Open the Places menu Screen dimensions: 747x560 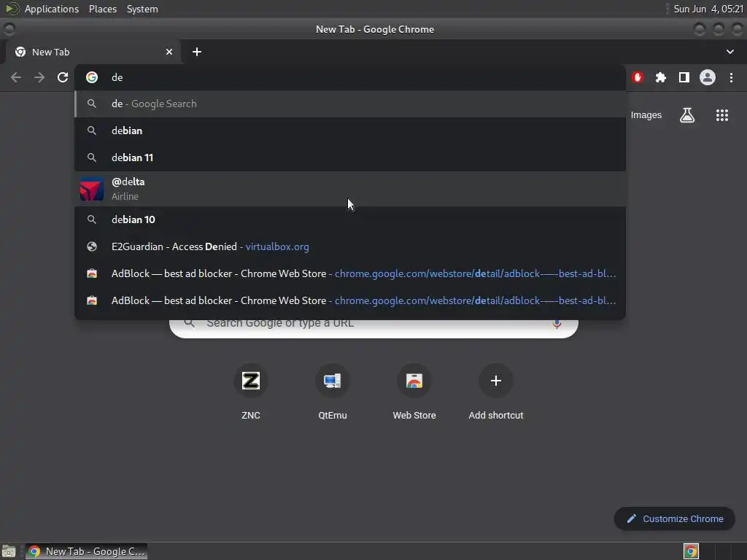click(103, 9)
